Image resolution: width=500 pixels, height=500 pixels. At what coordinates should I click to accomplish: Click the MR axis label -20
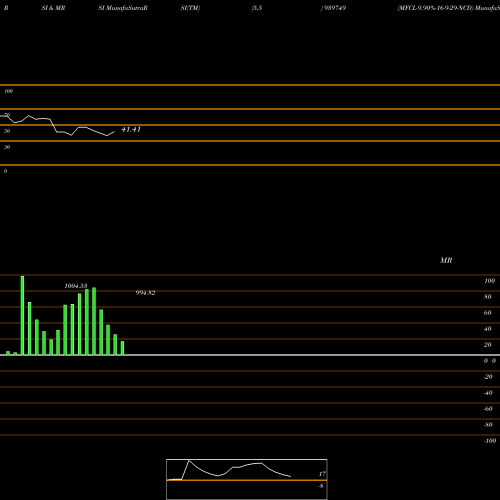[488, 377]
